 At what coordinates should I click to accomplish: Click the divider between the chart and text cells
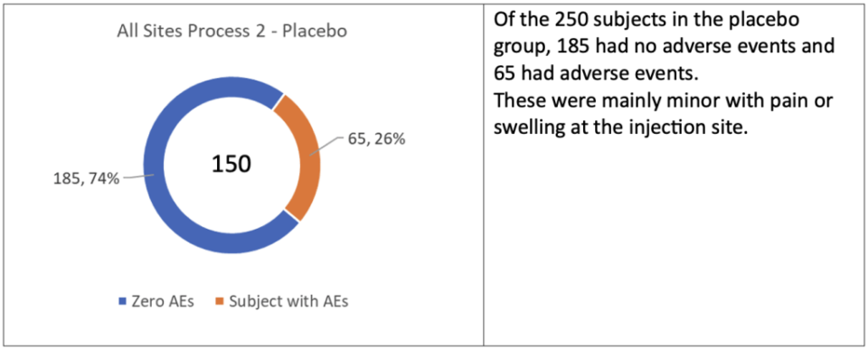[x=483, y=175]
